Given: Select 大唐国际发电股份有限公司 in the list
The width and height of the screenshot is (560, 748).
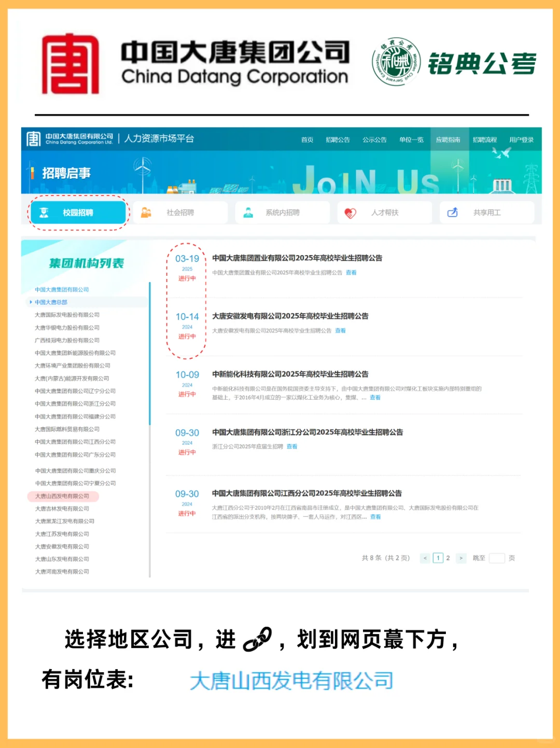Looking at the screenshot, I should coord(67,315).
